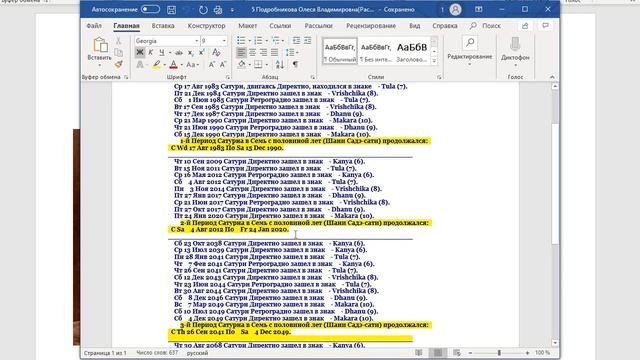Open Ribbon Display Options icon
Image resolution: width=640 pixels, height=360 pixels.
click(478, 9)
